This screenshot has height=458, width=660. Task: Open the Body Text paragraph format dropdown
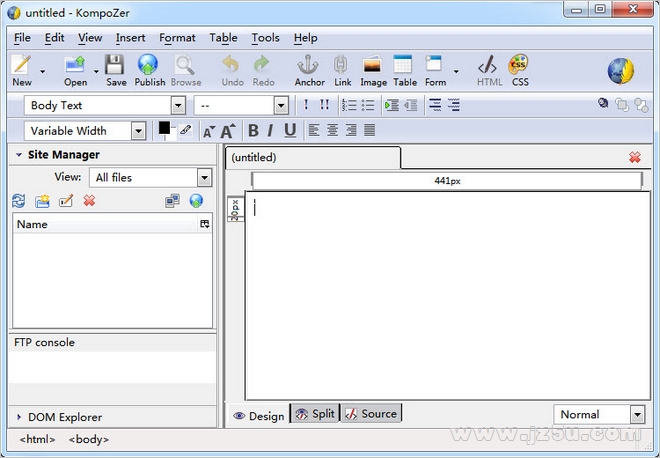point(178,105)
